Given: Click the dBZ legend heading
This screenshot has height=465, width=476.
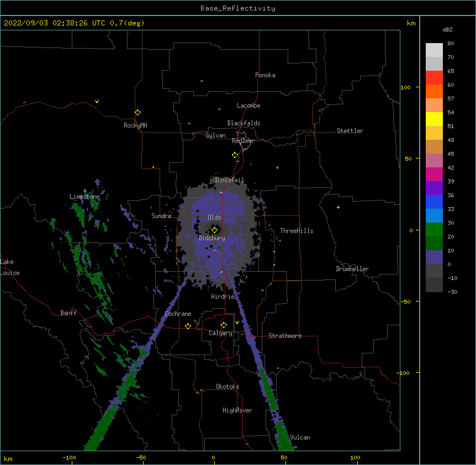Looking at the screenshot, I should point(447,30).
